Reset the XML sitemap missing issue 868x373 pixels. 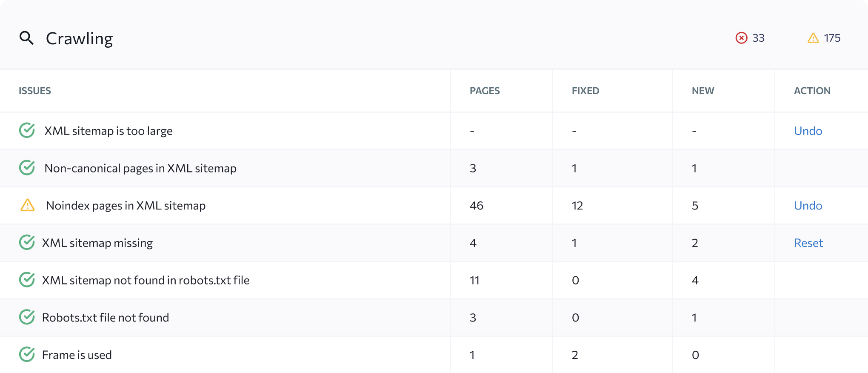tap(808, 243)
